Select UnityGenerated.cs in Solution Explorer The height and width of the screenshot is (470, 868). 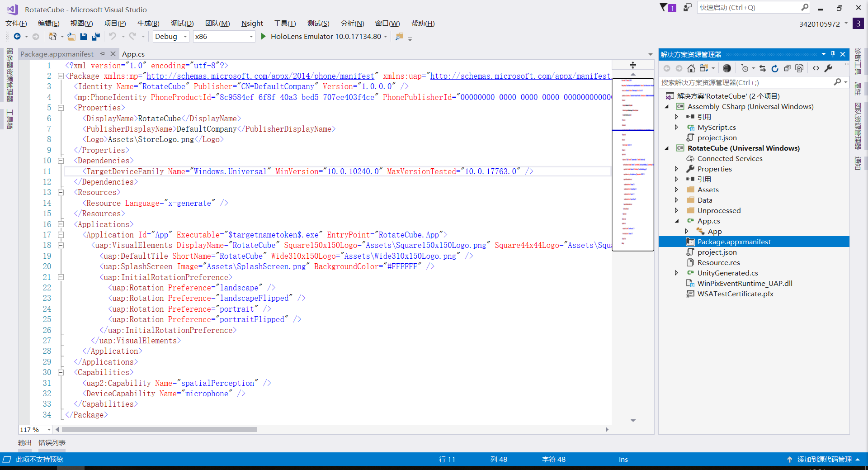pos(728,273)
